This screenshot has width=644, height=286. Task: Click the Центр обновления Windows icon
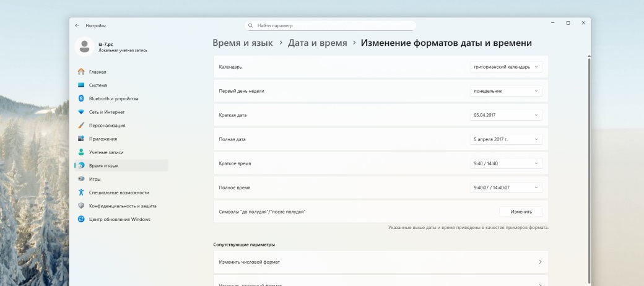(81, 219)
